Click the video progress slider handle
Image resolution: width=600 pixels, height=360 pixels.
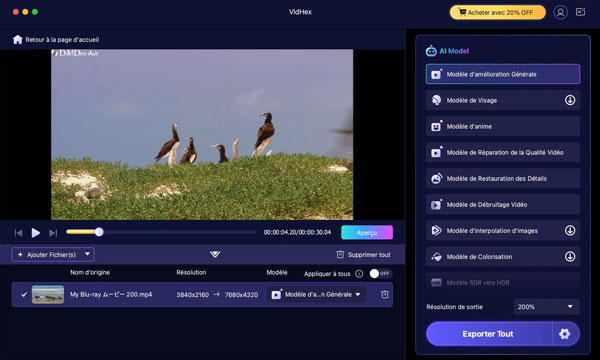[x=99, y=232]
